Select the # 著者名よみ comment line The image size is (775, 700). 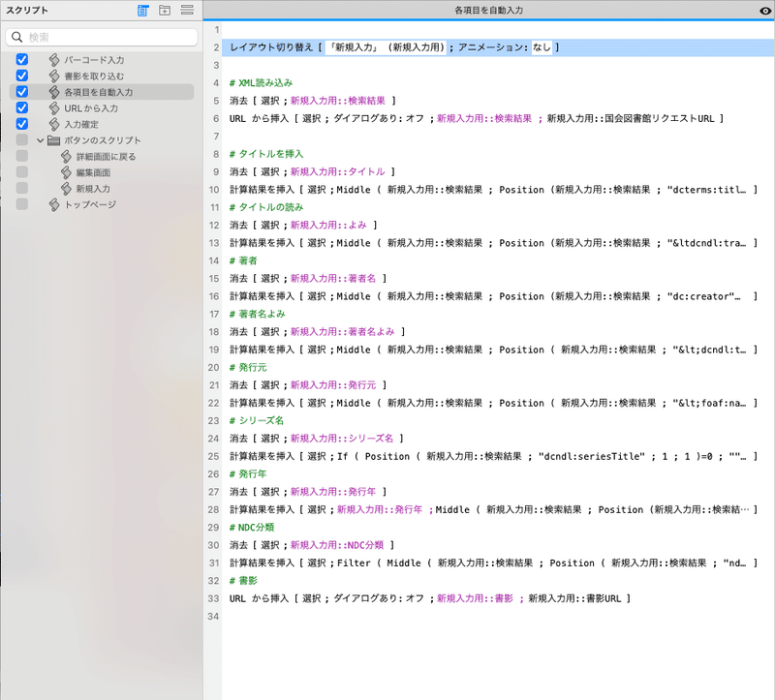(257, 315)
